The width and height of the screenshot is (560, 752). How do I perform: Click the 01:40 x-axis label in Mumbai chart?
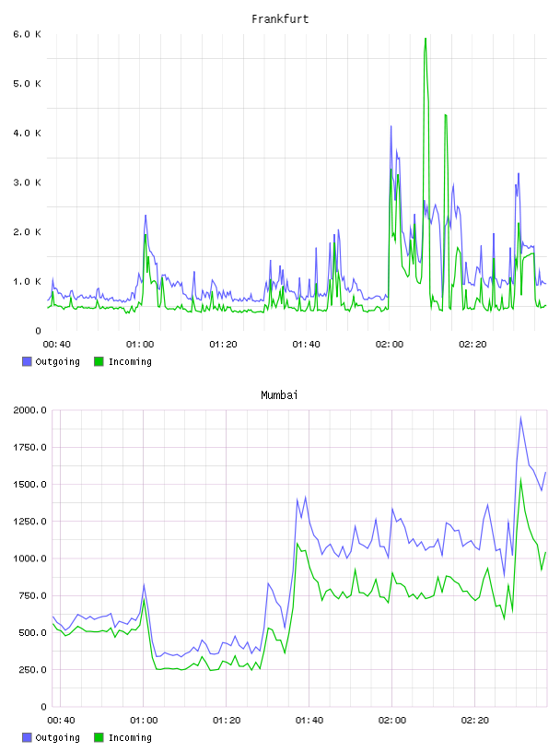tap(309, 720)
